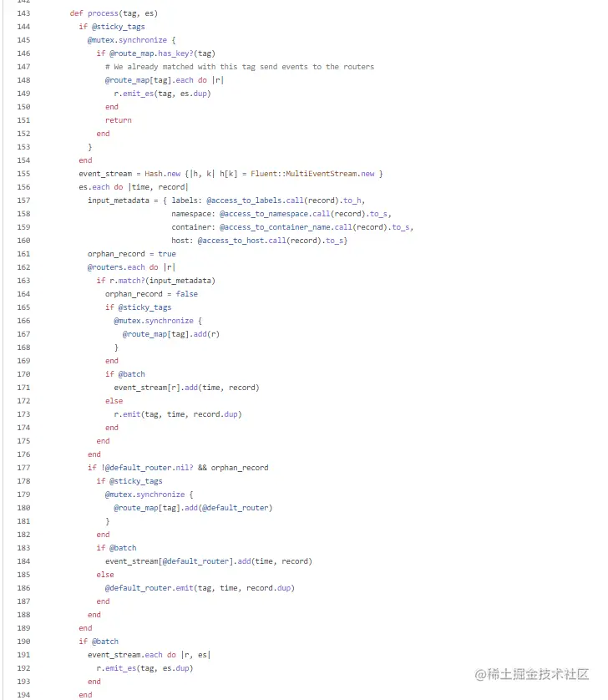Click '@mutex.synchronize {' on line 179
This screenshot has height=700, width=608.
tap(149, 495)
